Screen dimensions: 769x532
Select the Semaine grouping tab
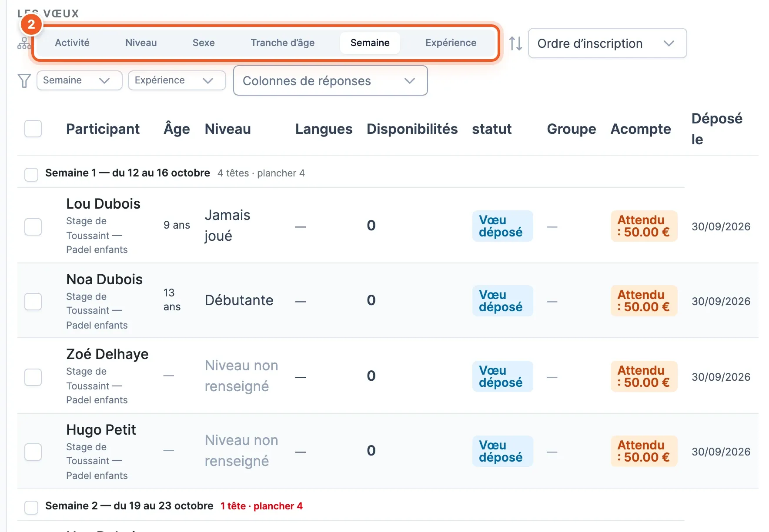point(370,43)
